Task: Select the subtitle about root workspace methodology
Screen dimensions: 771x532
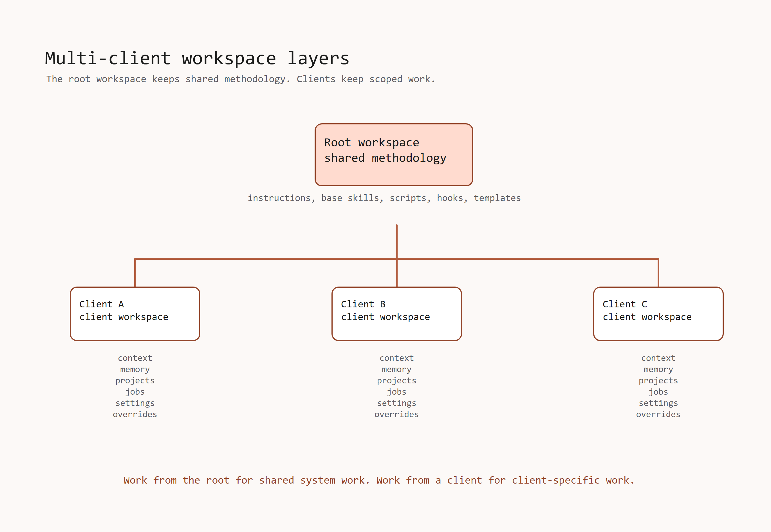Action: 241,79
